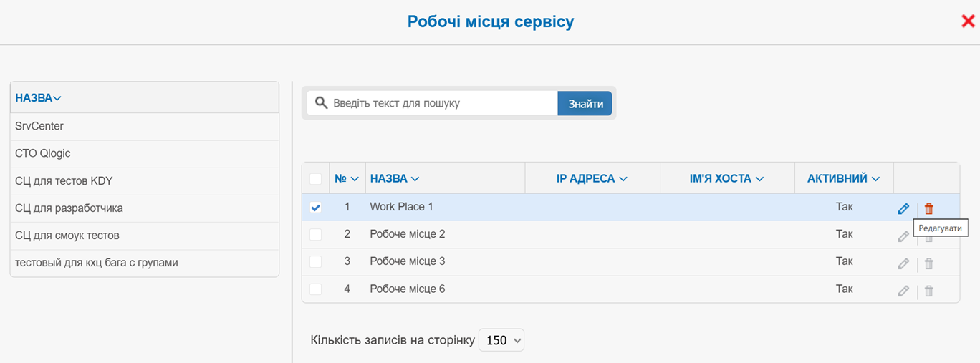Click the edit pencil for Work Place 1
Screen dimensions: 980x363
(x=903, y=209)
